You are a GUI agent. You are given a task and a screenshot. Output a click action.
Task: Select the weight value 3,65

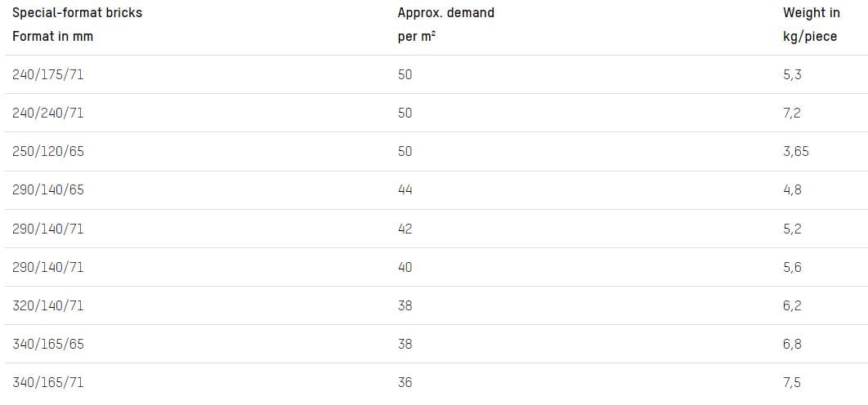point(795,151)
